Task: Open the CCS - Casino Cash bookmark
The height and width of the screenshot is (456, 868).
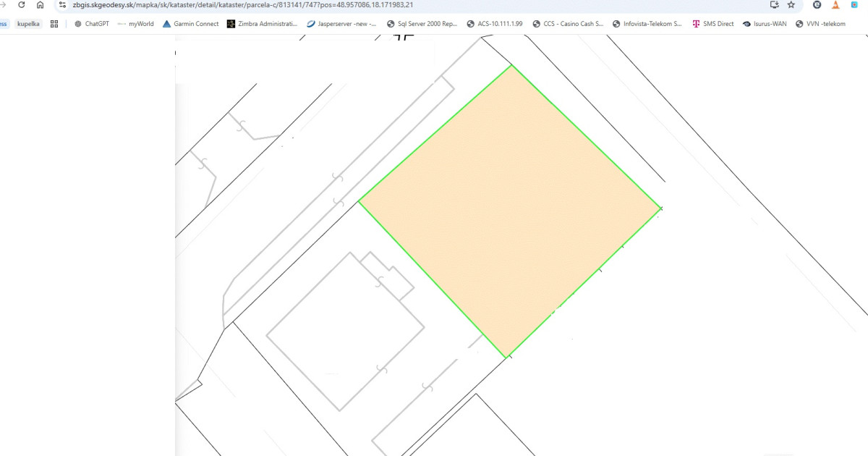Action: [568, 24]
